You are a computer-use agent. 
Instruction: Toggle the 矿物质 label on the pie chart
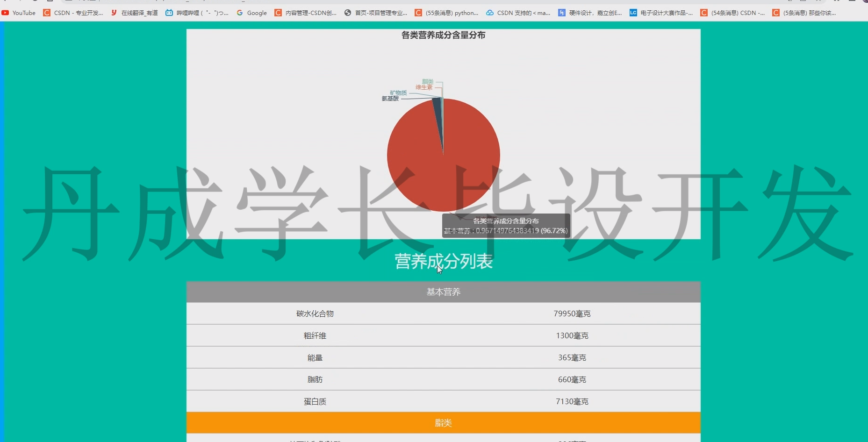click(x=399, y=92)
